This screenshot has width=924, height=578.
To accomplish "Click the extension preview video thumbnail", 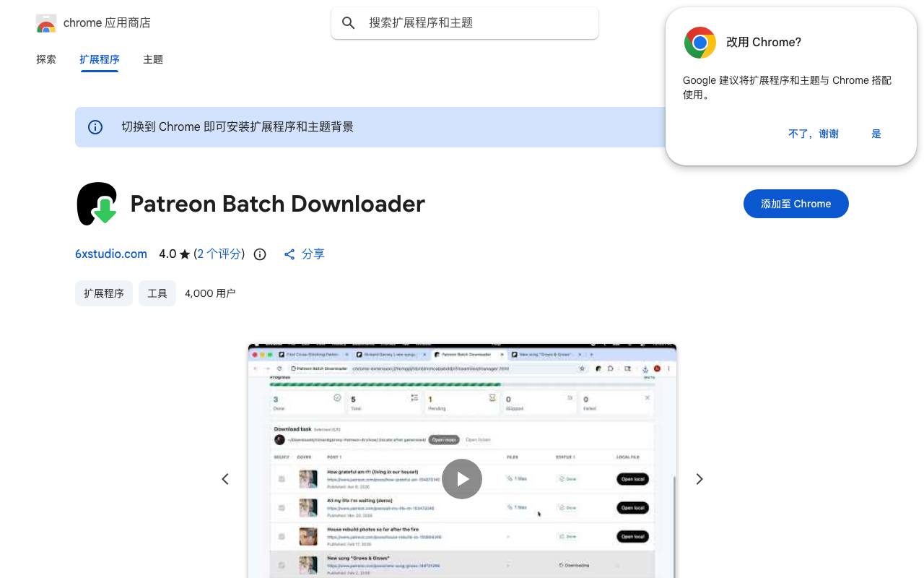I will [x=462, y=461].
